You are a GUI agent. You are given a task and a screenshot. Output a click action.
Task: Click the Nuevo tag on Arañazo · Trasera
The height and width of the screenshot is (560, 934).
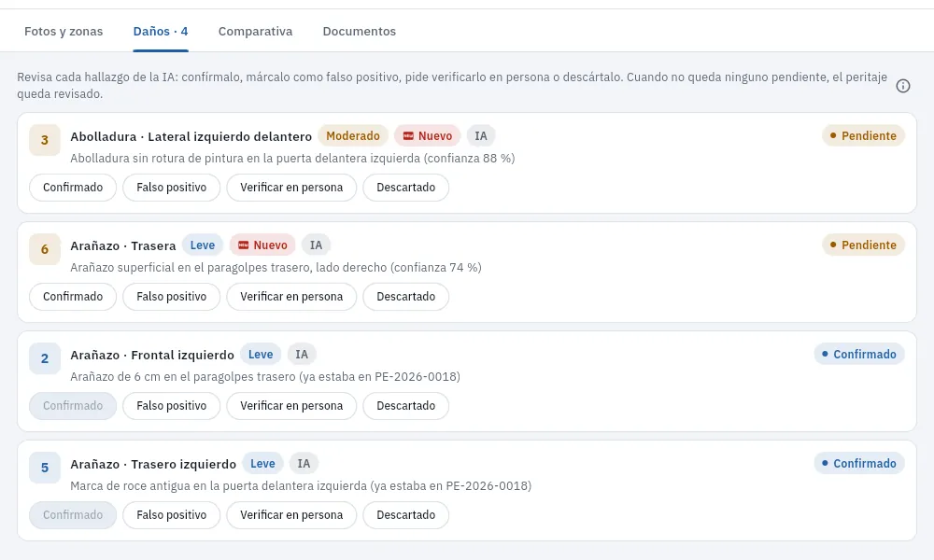coord(262,245)
